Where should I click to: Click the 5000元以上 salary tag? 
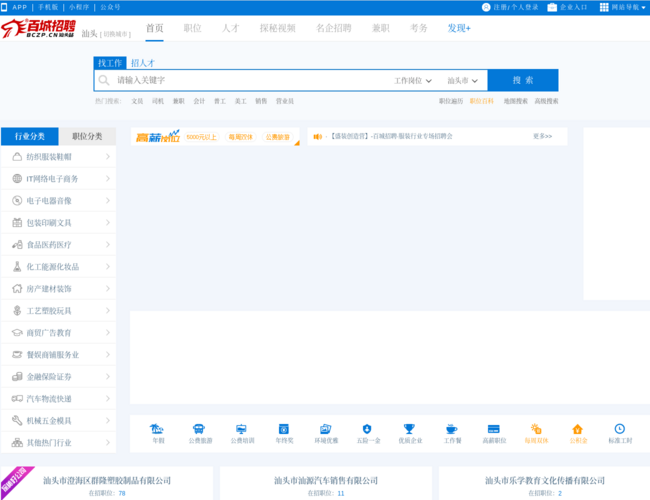(x=201, y=137)
